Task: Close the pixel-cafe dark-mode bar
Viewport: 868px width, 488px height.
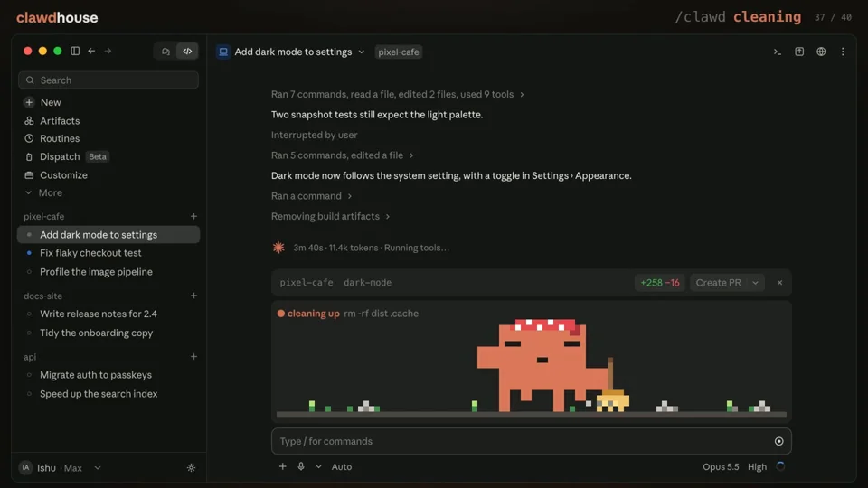Action: pos(779,283)
